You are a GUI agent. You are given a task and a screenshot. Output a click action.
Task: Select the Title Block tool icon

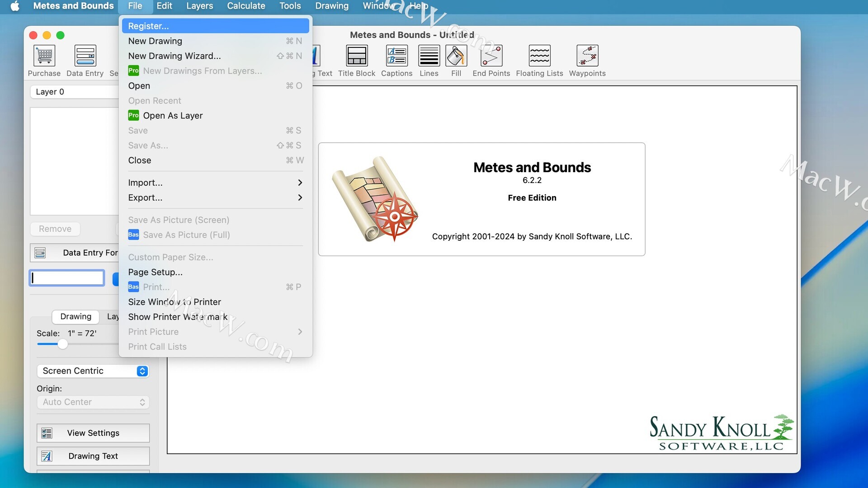[x=357, y=56]
